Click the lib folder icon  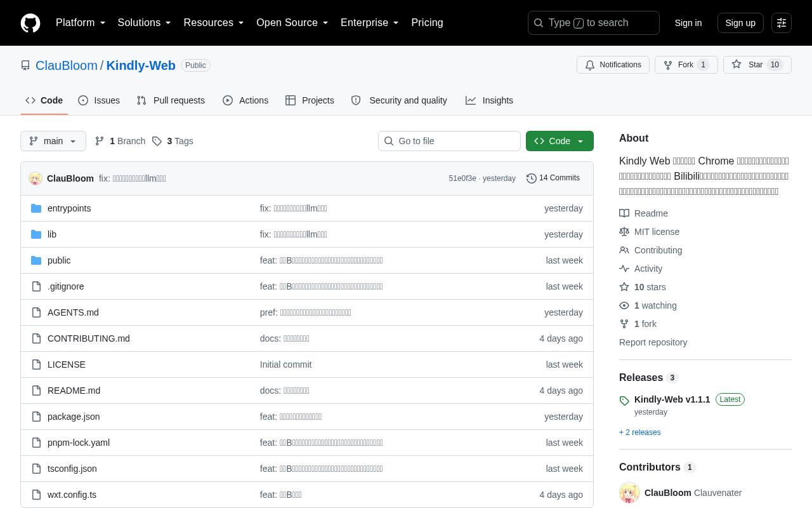pyautogui.click(x=36, y=234)
